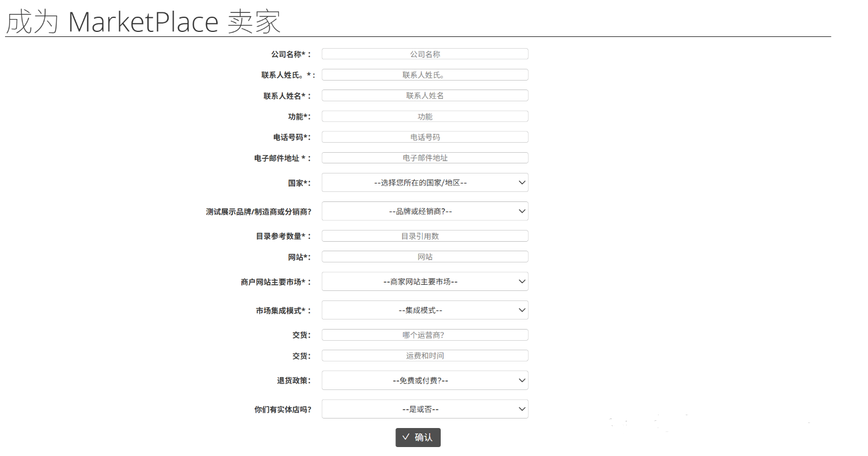Focus the 功能 input field
This screenshot has width=868, height=456.
[424, 116]
